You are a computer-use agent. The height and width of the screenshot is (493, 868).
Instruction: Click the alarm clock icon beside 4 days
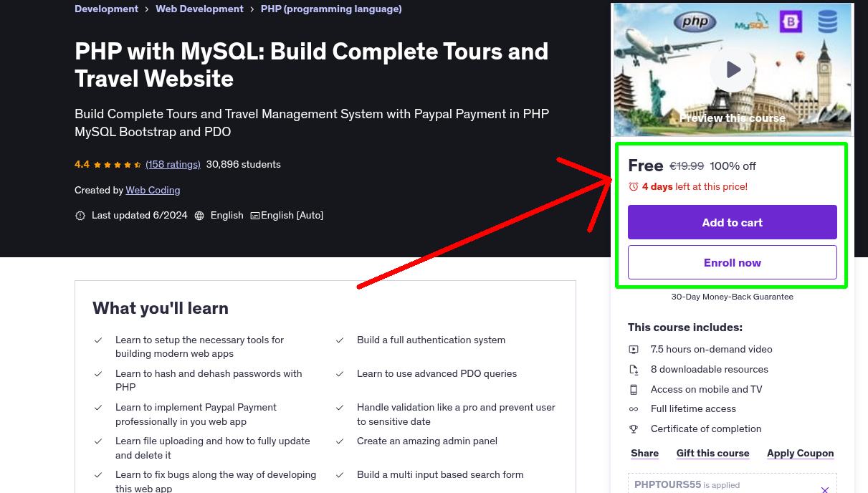634,186
